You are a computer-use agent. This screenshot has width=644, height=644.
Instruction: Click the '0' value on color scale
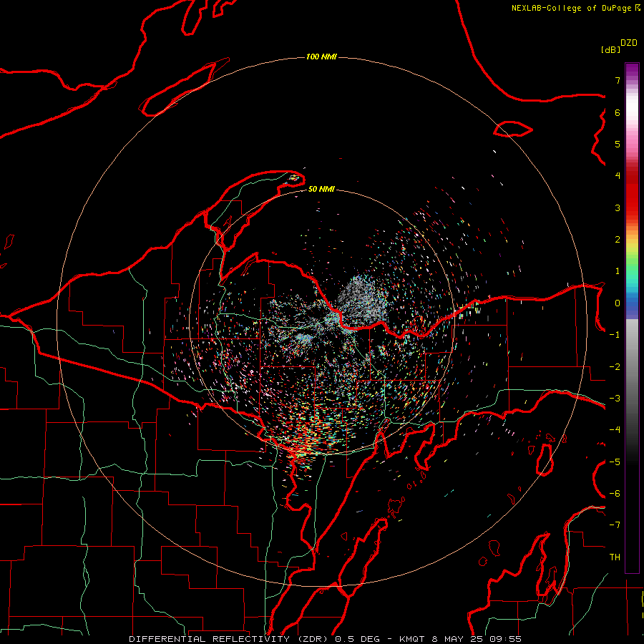618,303
